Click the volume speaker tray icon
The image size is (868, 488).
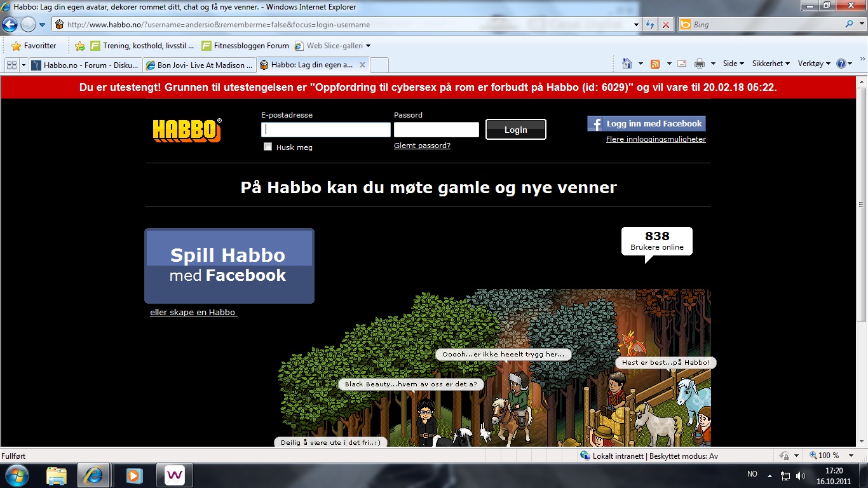click(x=801, y=475)
